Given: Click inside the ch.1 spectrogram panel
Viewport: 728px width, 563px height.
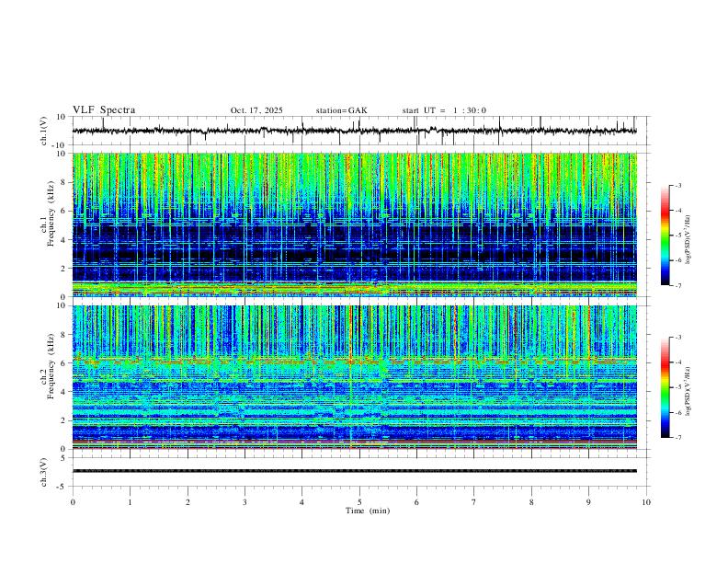Looking at the screenshot, I should [355, 224].
